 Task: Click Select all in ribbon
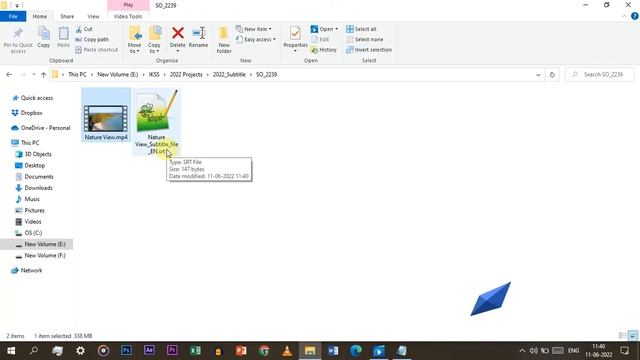coord(361,29)
